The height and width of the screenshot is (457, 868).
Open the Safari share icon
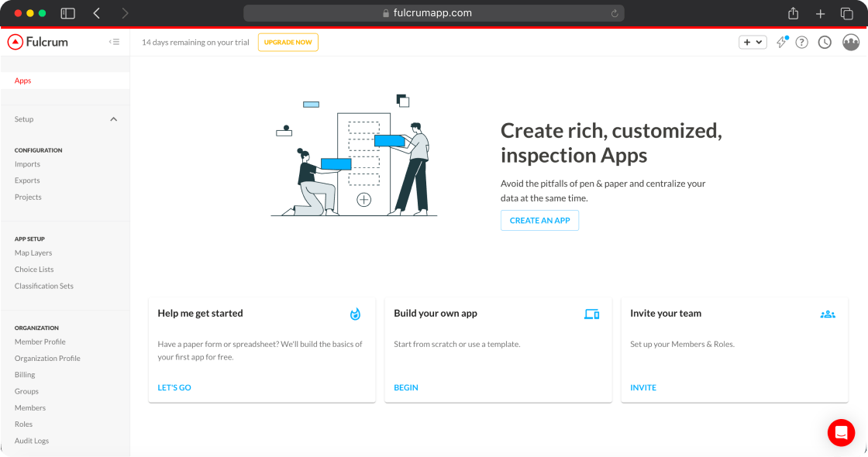[794, 13]
